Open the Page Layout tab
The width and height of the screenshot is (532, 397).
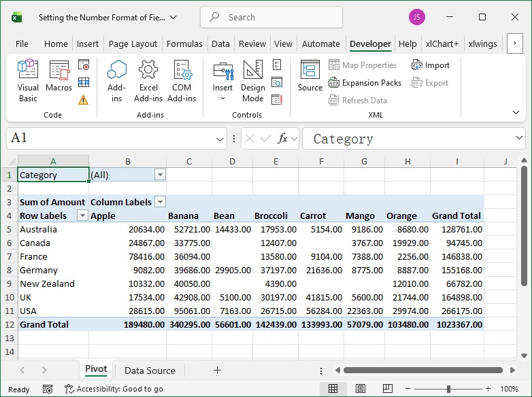tap(133, 44)
